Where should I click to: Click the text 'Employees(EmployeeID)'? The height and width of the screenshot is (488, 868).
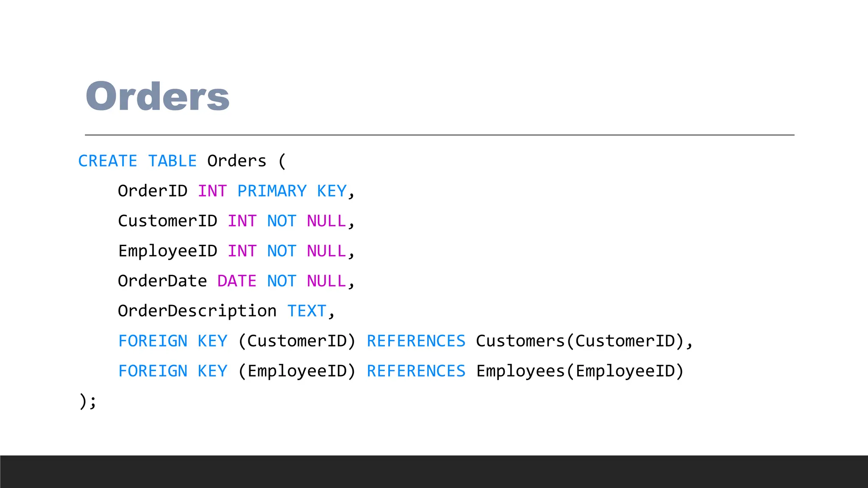click(580, 372)
